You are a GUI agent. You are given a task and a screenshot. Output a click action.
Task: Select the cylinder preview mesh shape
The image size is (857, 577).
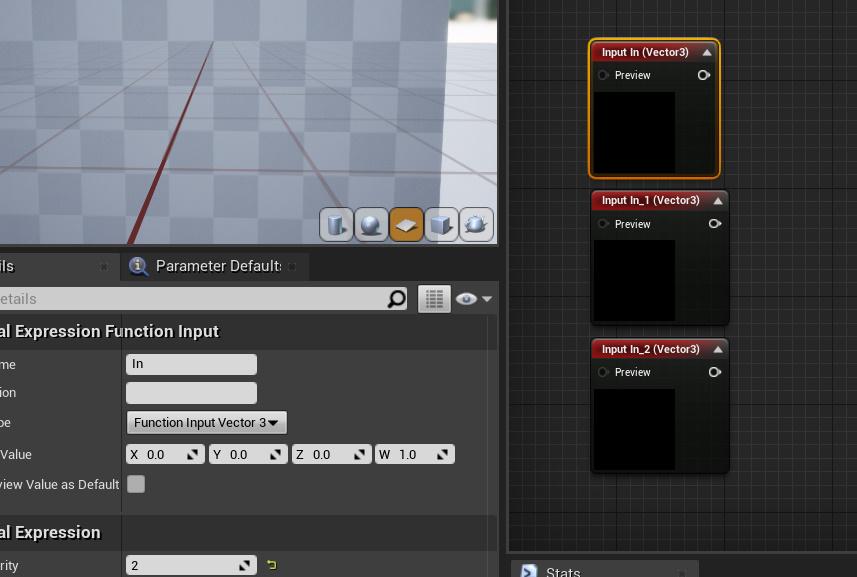point(336,224)
